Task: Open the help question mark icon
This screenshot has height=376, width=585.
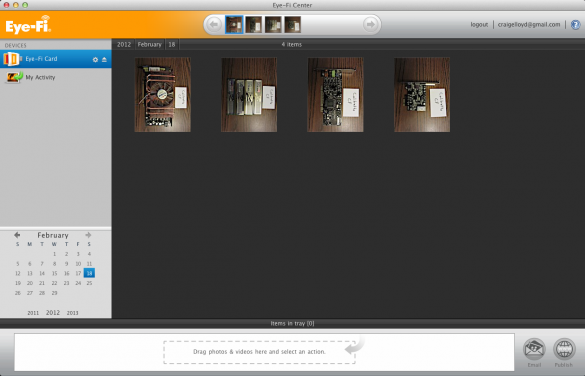Action: click(576, 25)
